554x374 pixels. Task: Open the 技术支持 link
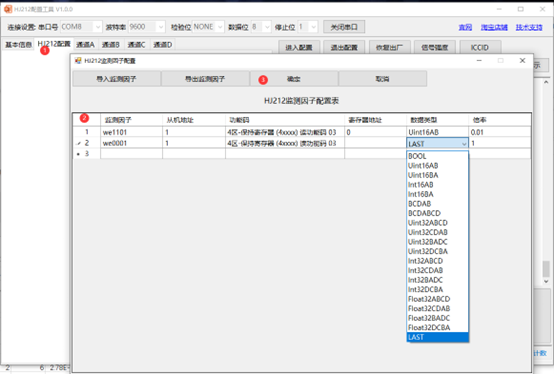(x=529, y=27)
